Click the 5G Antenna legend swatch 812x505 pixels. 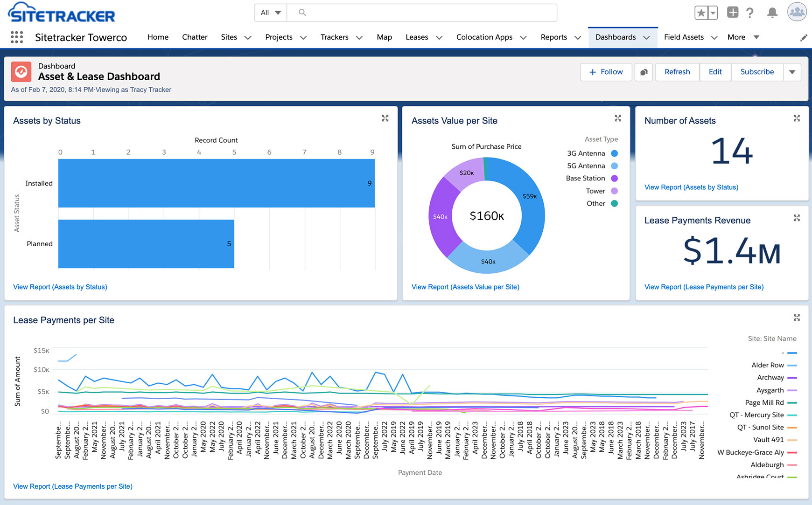[615, 166]
